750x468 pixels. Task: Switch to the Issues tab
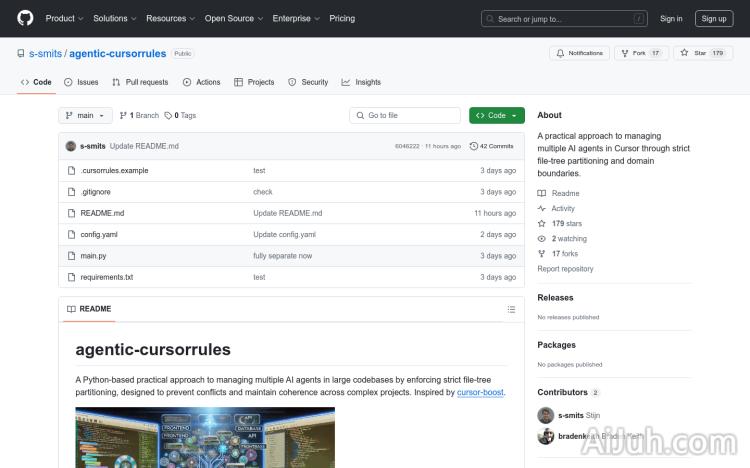(x=81, y=82)
